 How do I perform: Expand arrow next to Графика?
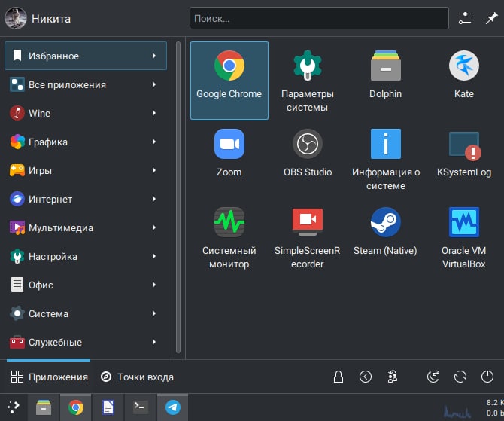pos(154,142)
